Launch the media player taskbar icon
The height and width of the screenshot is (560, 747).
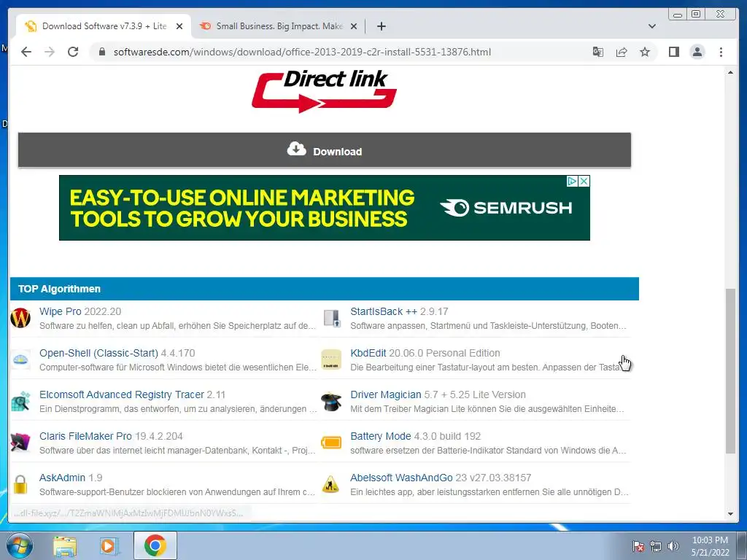pos(109,545)
